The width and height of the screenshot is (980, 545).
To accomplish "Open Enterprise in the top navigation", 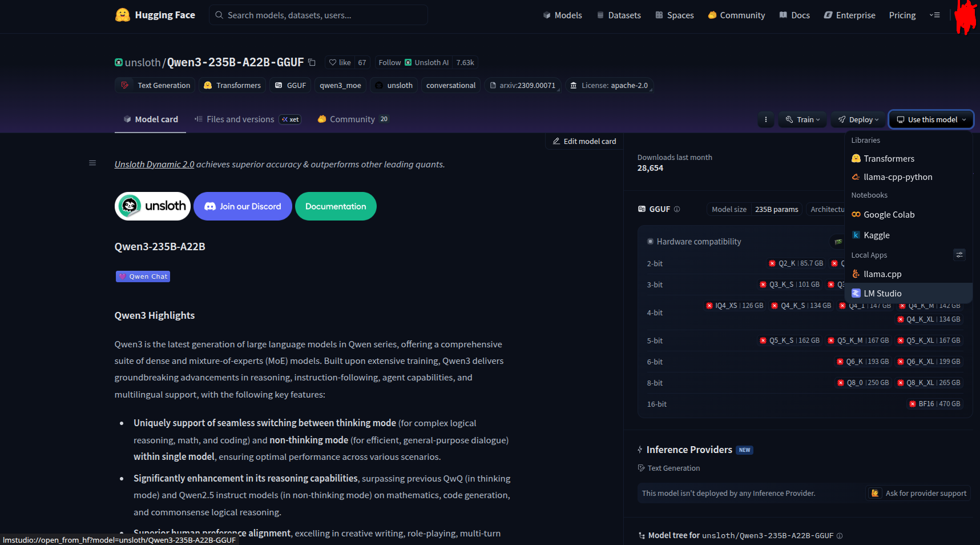I will (x=849, y=15).
